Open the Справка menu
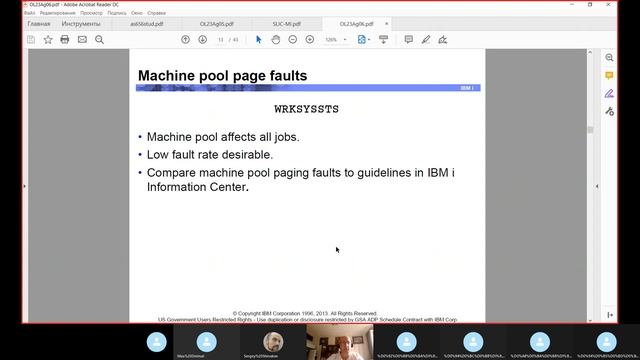 click(x=156, y=13)
